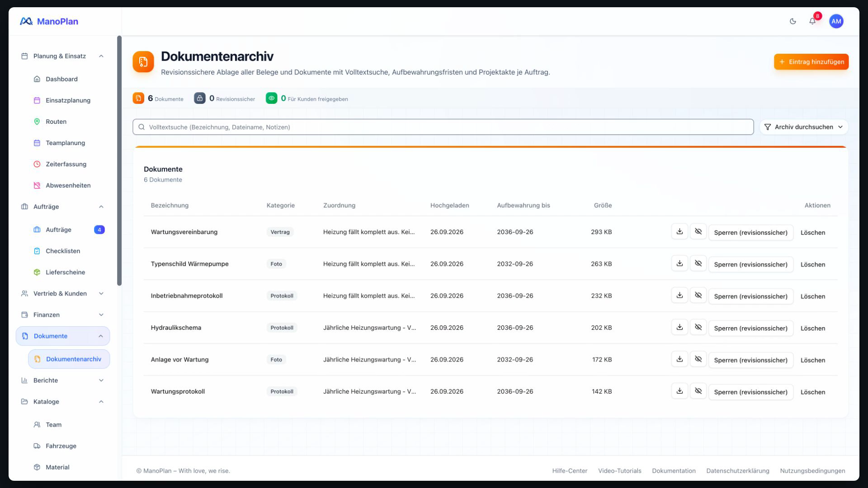Viewport: 868px width, 488px height.
Task: Download the Inbetriebnahmeprotokoll file
Action: (679, 296)
